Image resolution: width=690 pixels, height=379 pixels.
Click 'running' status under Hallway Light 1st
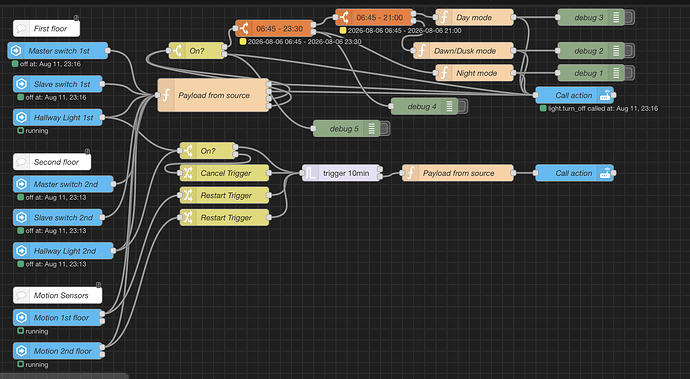[x=37, y=131]
